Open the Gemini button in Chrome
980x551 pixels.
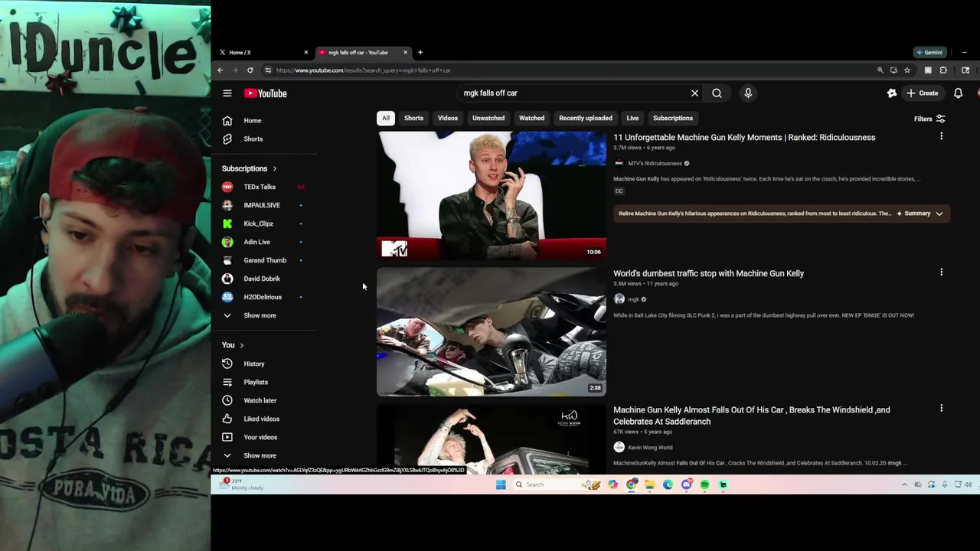(x=929, y=52)
